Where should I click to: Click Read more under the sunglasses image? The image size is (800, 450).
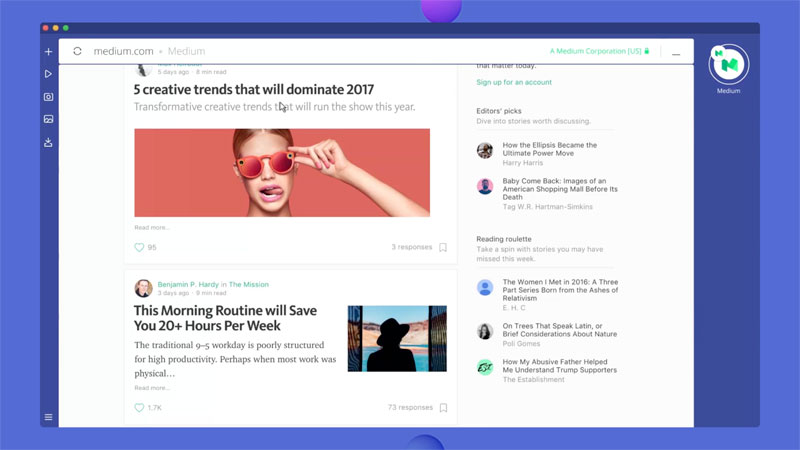point(152,228)
